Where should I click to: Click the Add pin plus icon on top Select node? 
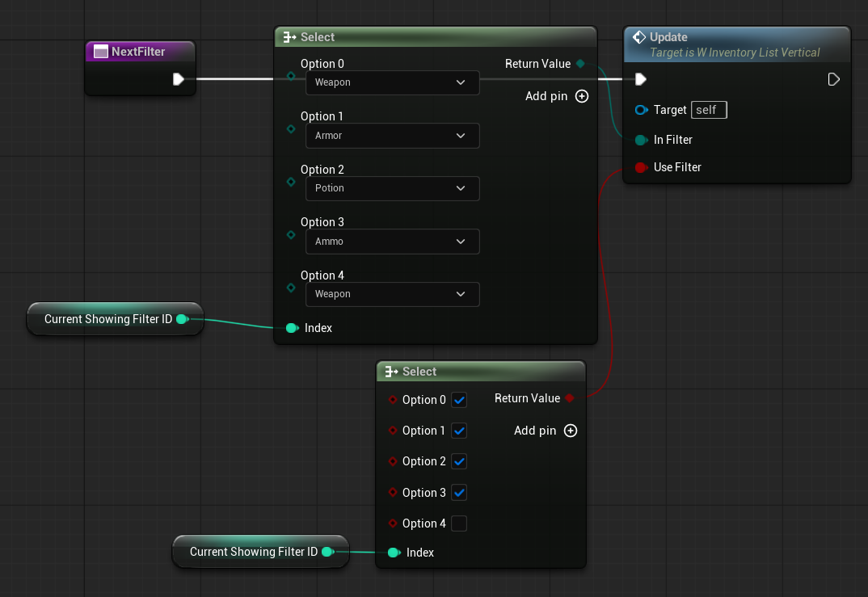coord(582,96)
